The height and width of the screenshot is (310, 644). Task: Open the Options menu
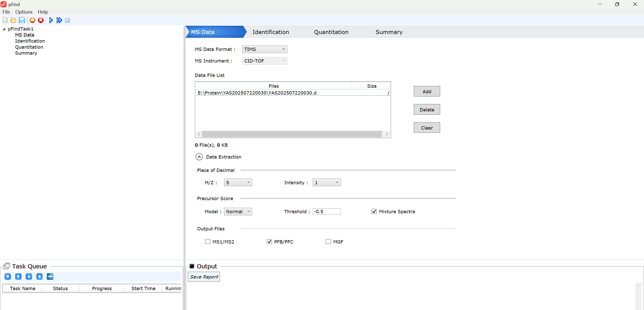click(x=24, y=12)
